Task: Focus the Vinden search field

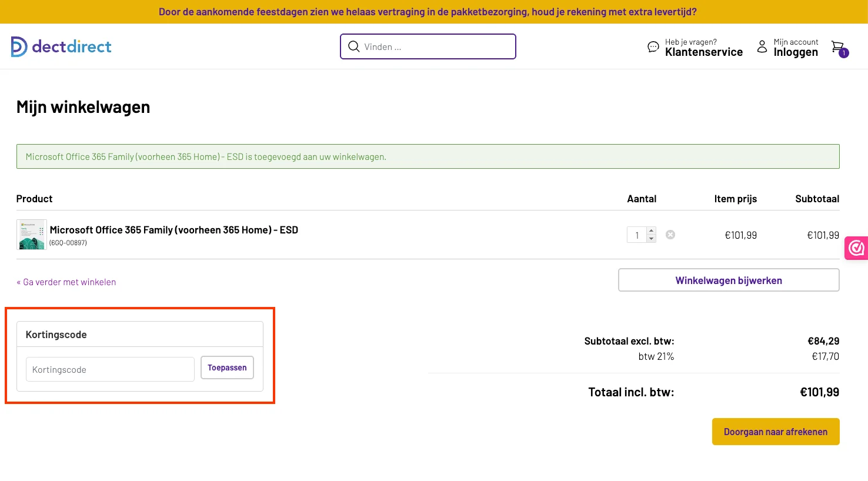Action: [x=435, y=46]
